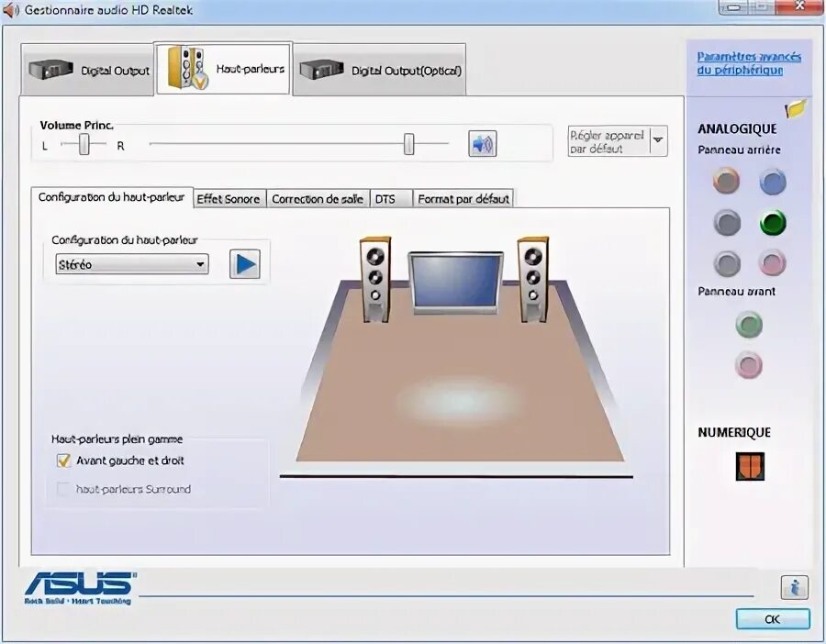
Task: Expand the default device dropdown arrow
Action: 658,140
